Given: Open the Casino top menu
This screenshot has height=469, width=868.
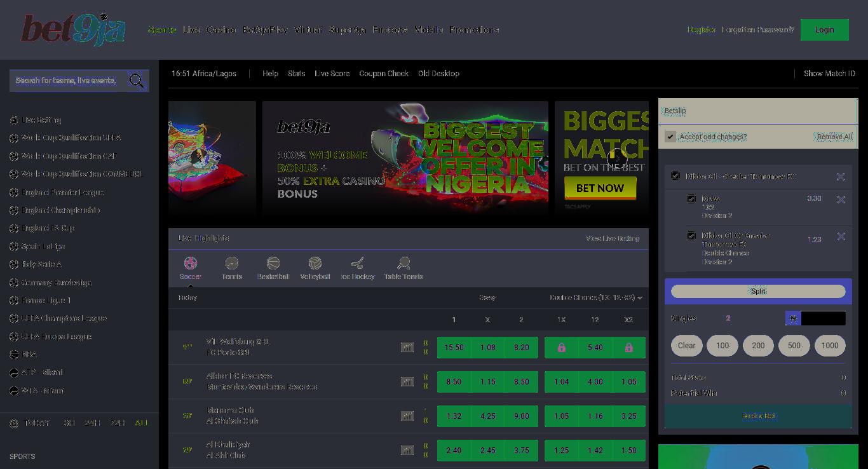Looking at the screenshot, I should point(221,30).
